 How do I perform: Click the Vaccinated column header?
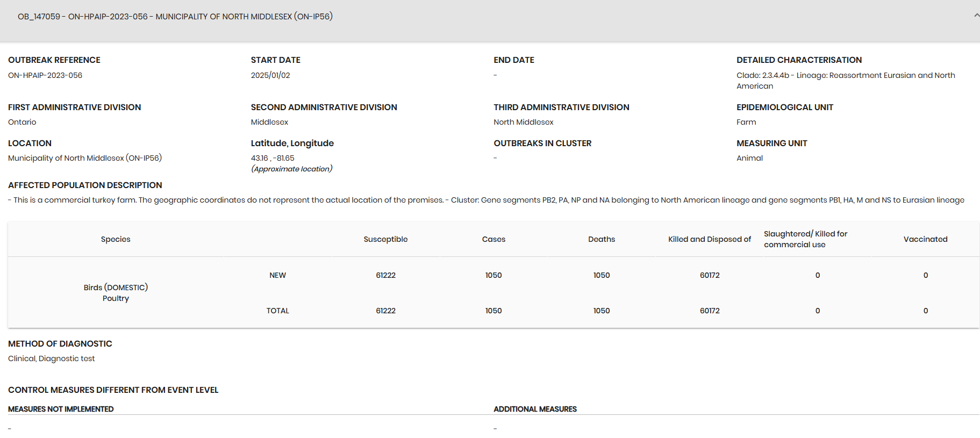[x=925, y=239]
